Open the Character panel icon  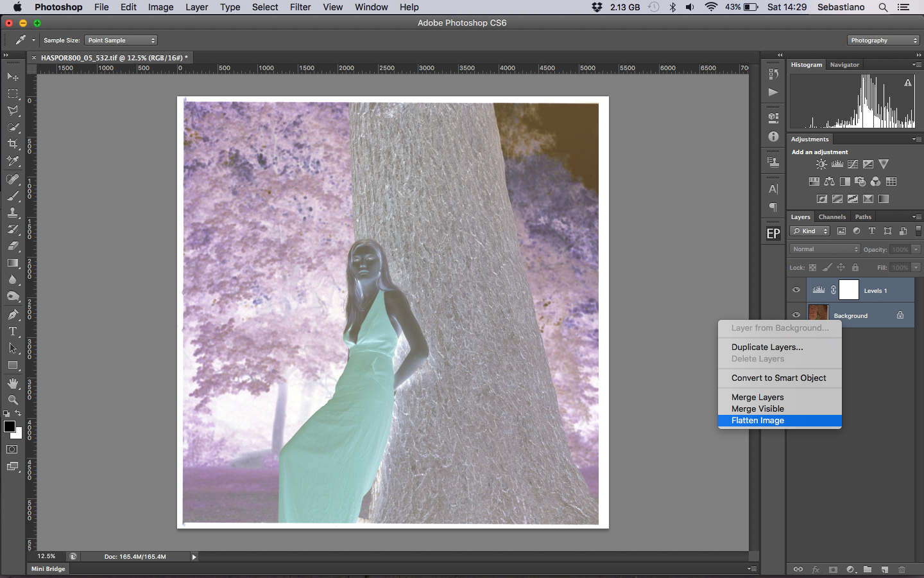coord(773,189)
